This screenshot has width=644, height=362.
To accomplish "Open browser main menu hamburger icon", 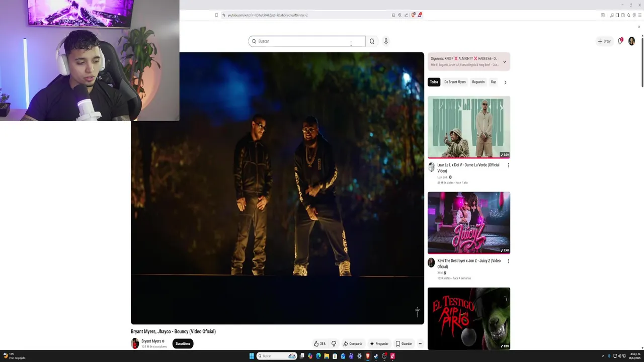I will tap(639, 15).
